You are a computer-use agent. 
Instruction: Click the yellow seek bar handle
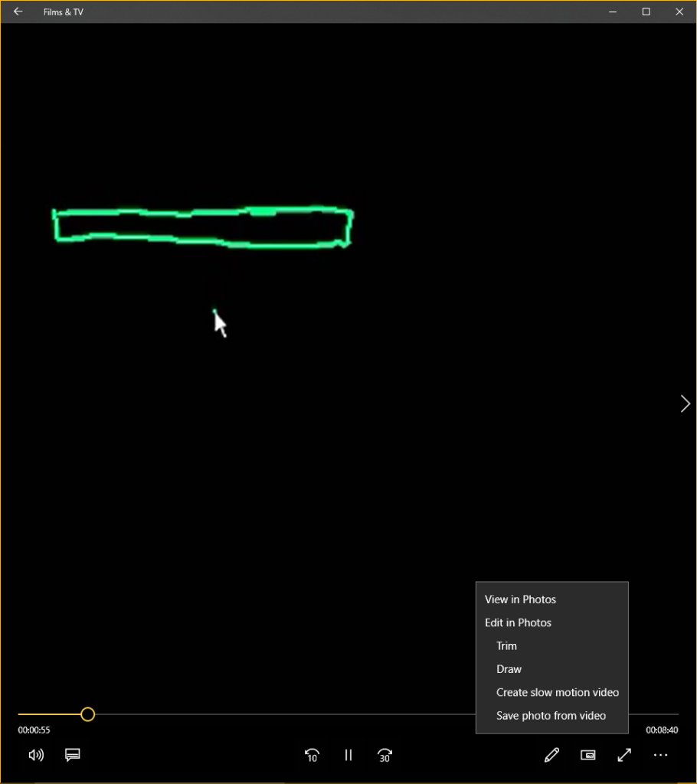tap(87, 714)
